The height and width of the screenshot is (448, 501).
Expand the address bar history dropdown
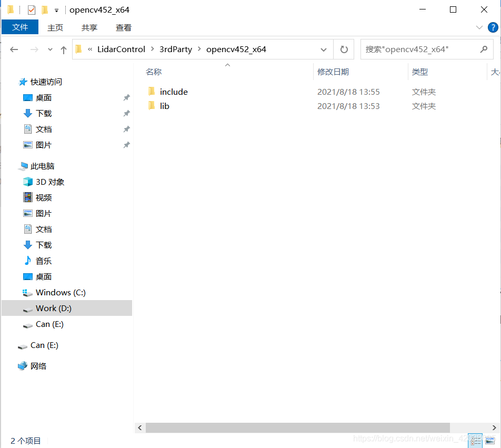click(323, 49)
